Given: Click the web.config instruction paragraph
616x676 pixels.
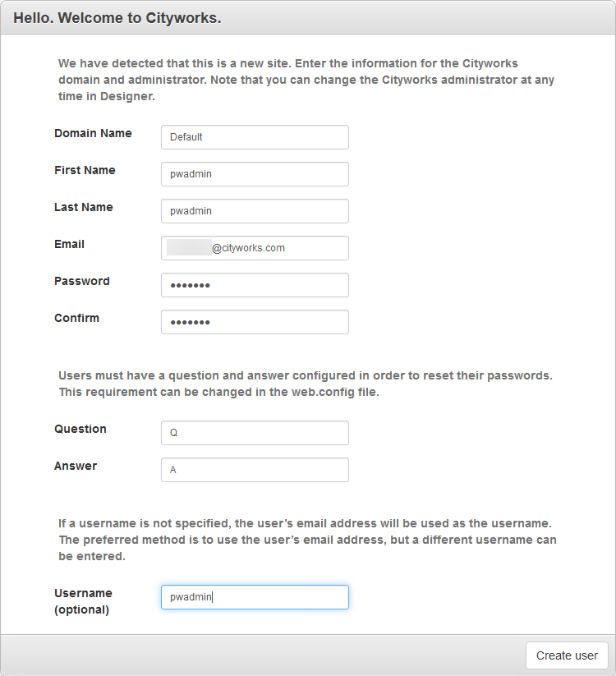Looking at the screenshot, I should point(307,384).
